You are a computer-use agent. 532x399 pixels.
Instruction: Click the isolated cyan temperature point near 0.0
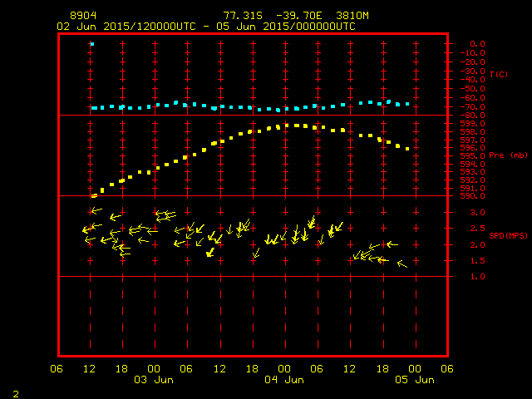click(x=92, y=44)
